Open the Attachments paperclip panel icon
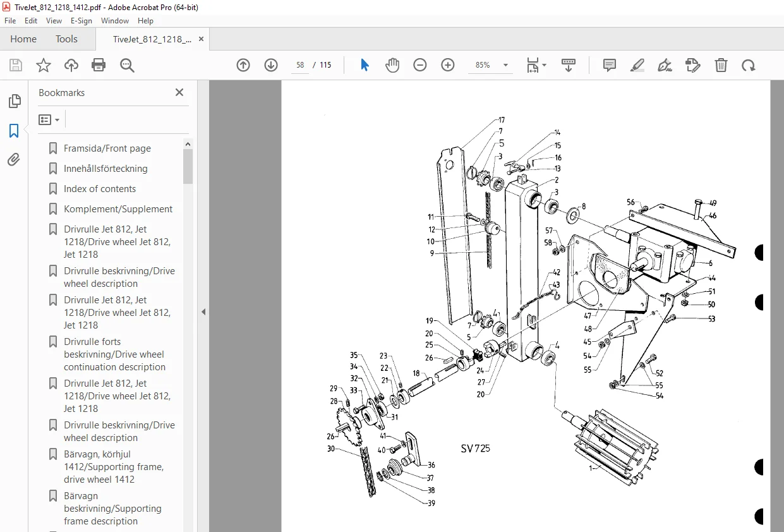Image resolution: width=784 pixels, height=532 pixels. 14,160
